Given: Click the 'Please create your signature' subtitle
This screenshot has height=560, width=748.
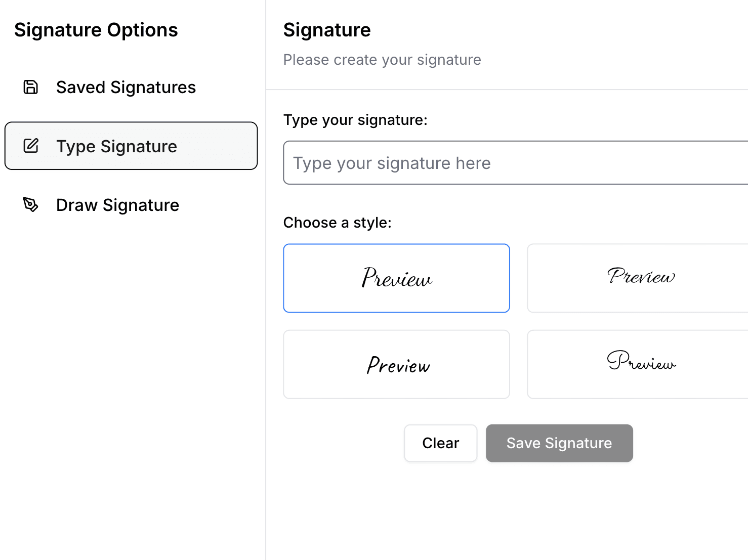Looking at the screenshot, I should click(382, 60).
